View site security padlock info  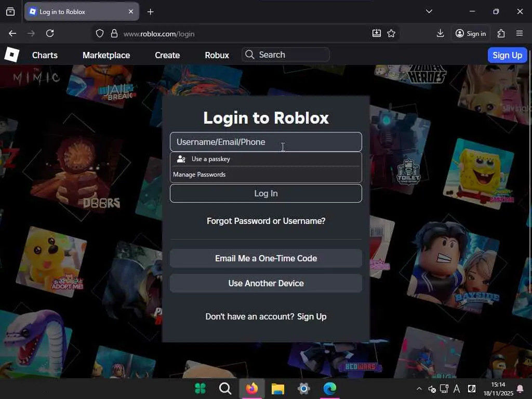tap(114, 34)
